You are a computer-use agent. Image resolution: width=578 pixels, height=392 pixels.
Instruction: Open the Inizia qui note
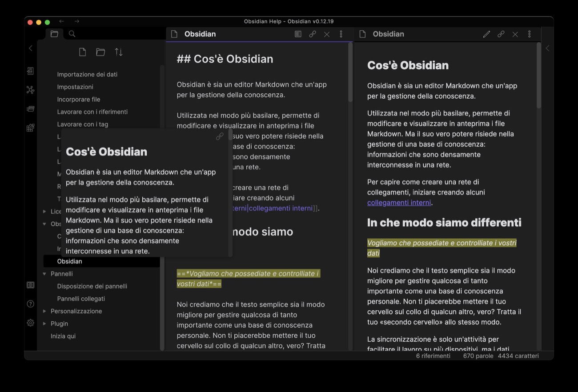coord(63,336)
